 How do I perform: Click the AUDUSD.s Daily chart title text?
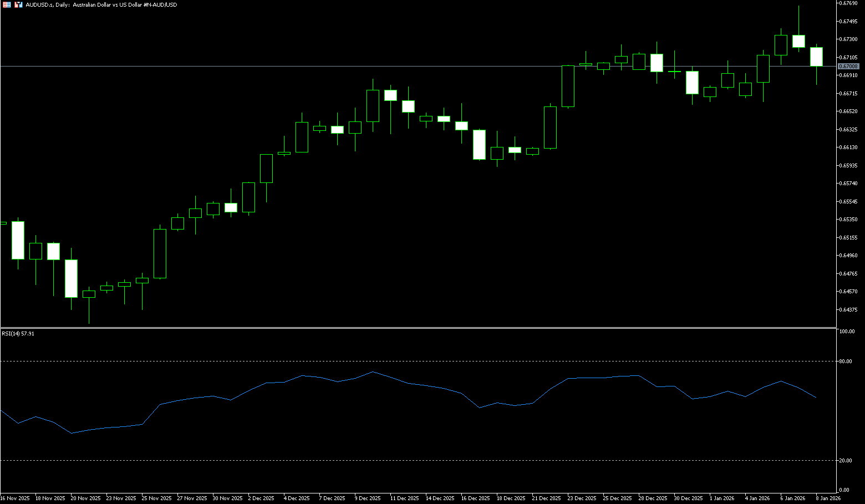pos(101,4)
